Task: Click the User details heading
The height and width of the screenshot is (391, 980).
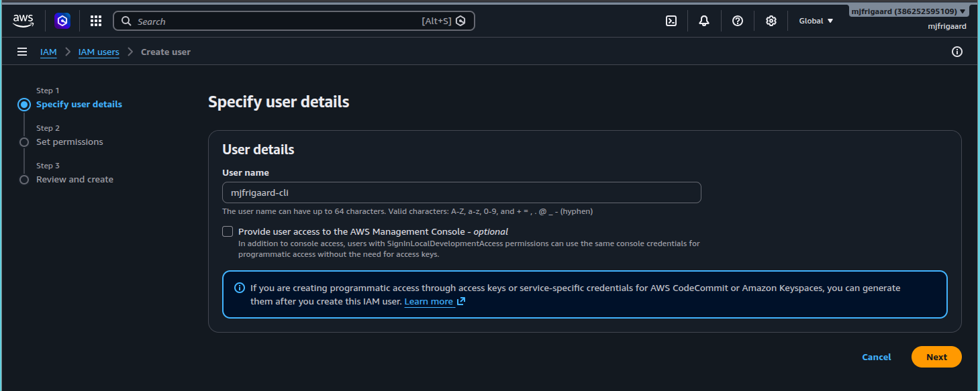Action: [x=258, y=150]
